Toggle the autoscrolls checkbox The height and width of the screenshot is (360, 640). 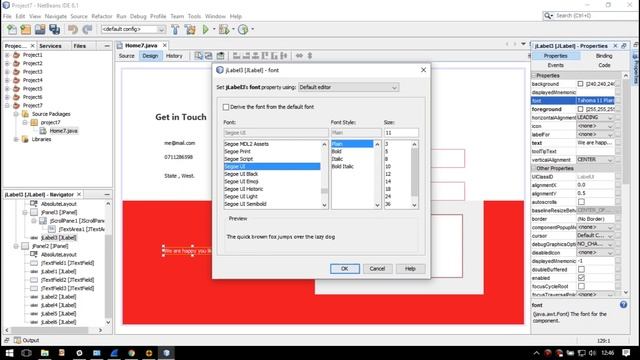click(581, 202)
